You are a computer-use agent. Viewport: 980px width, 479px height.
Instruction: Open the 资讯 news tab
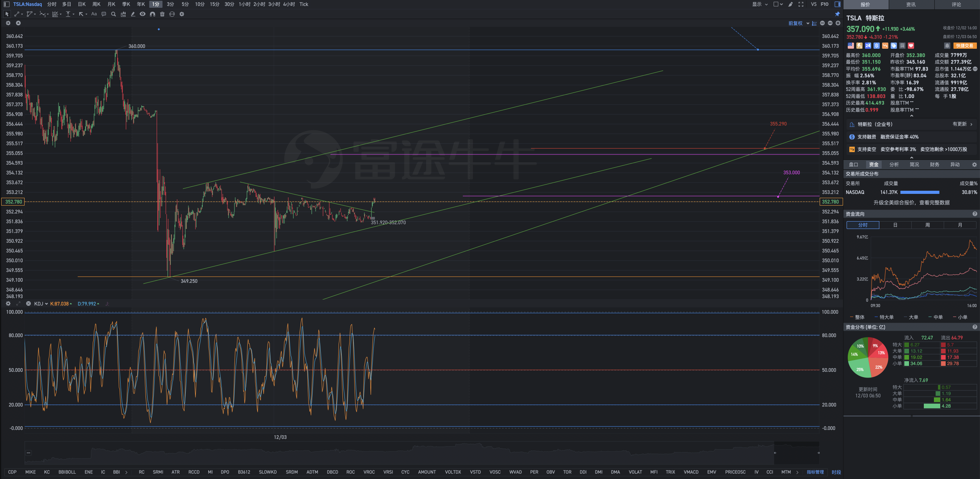tap(911, 5)
